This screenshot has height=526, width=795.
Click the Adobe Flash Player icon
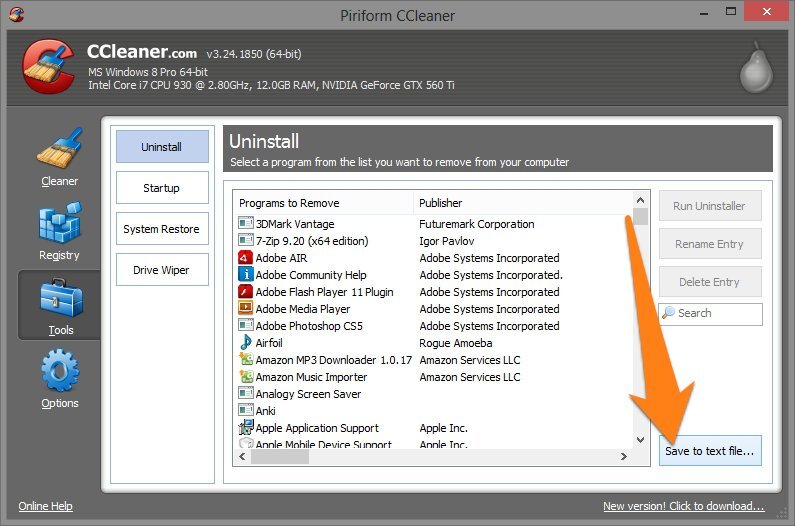pos(246,292)
